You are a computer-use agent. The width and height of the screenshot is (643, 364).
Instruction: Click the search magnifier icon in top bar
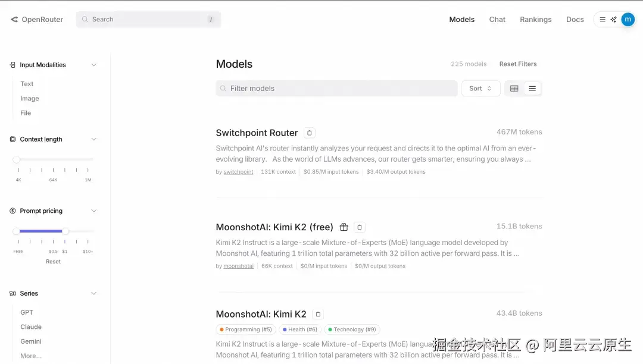(85, 19)
